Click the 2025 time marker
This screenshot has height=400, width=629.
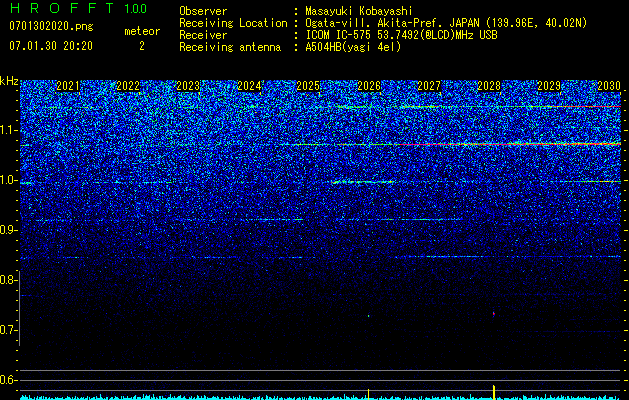[308, 86]
